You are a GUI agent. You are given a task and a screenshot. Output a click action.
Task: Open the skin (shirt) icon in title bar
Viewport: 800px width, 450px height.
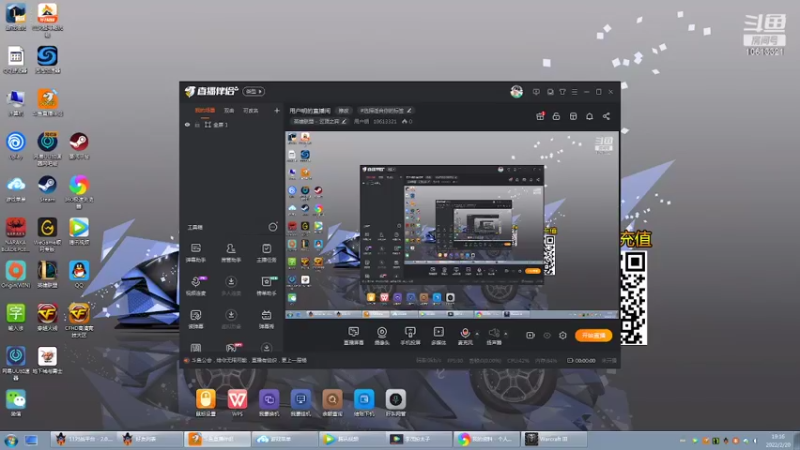click(x=562, y=92)
